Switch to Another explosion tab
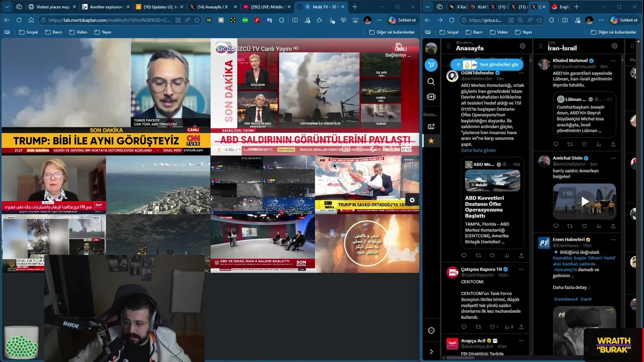 [x=106, y=7]
